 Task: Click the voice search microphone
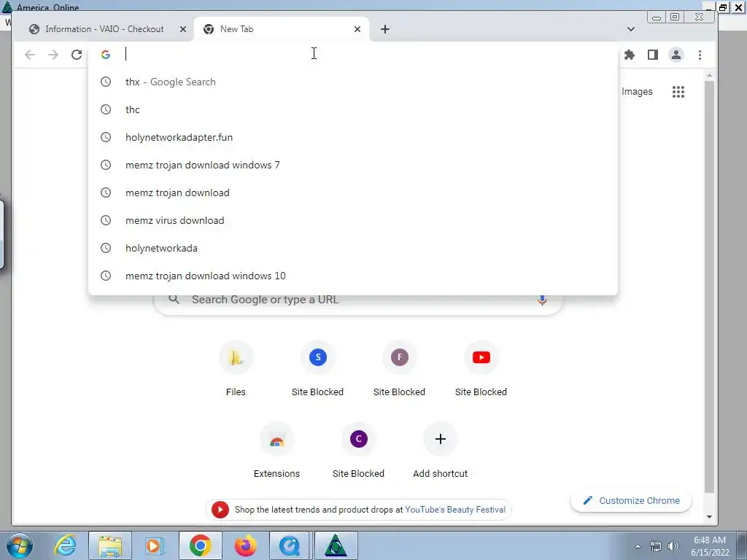coord(542,300)
